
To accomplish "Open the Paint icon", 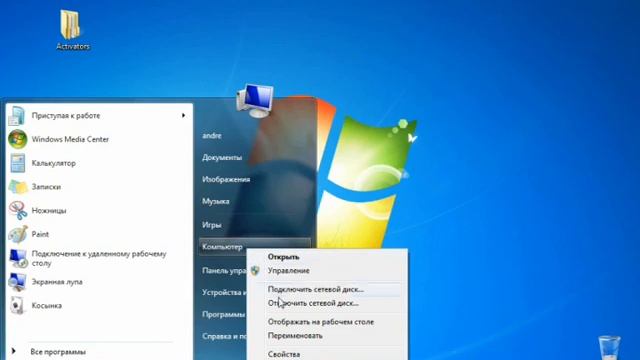I will [18, 234].
